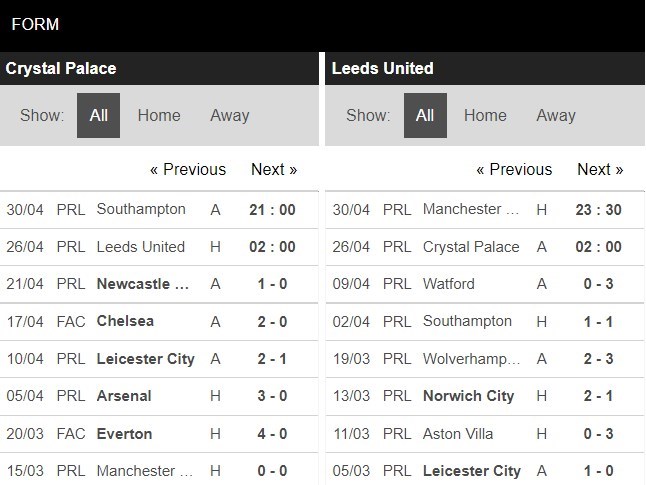Open Leeds United's 30/04 Manchester fixture
Screen dimensions: 646x485
click(x=472, y=209)
